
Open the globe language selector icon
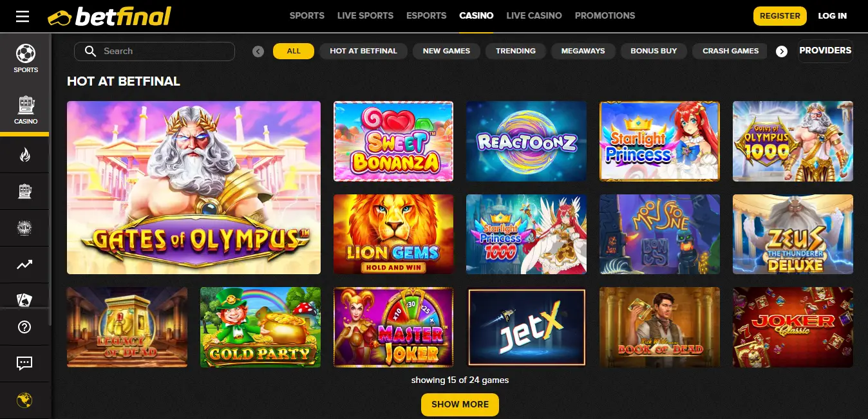point(24,400)
